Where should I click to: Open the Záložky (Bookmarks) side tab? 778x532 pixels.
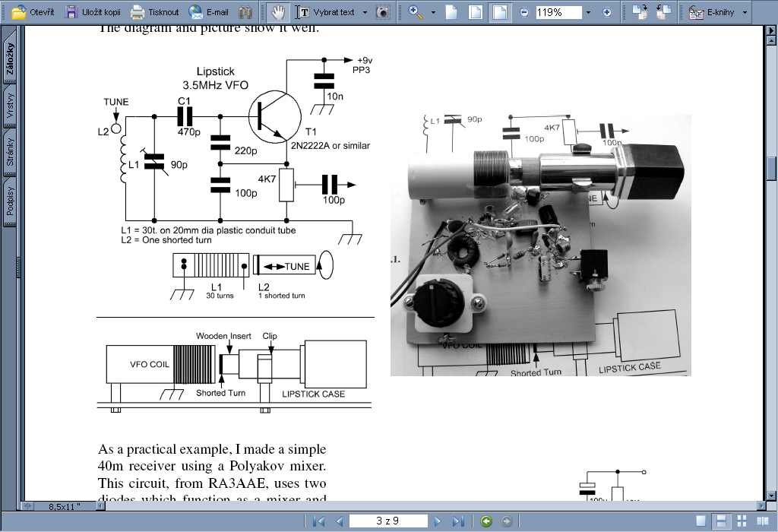coord(10,58)
